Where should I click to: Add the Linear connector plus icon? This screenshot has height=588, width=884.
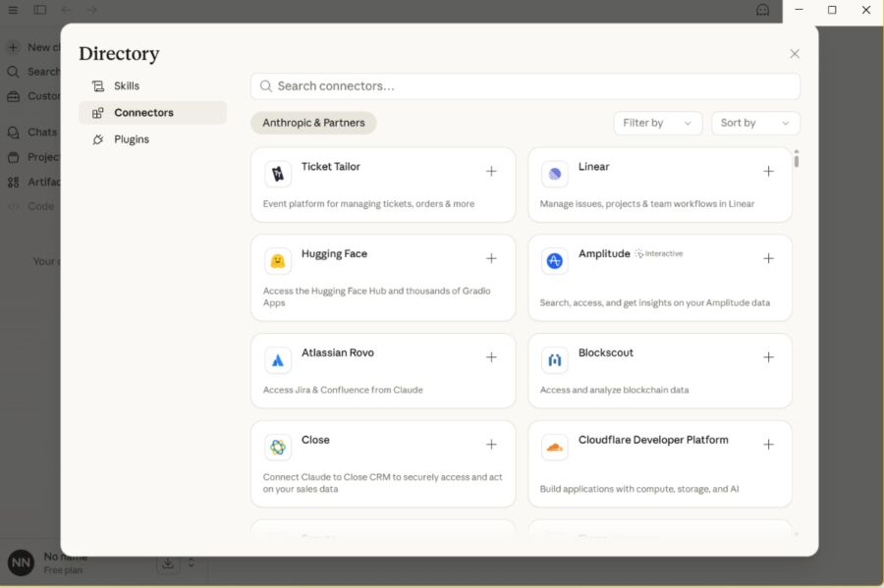tap(768, 171)
